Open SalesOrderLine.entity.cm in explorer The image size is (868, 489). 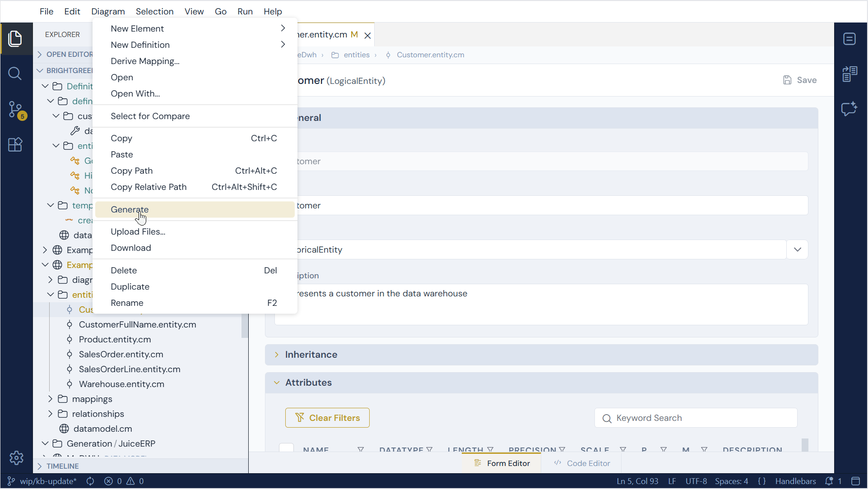click(x=130, y=369)
